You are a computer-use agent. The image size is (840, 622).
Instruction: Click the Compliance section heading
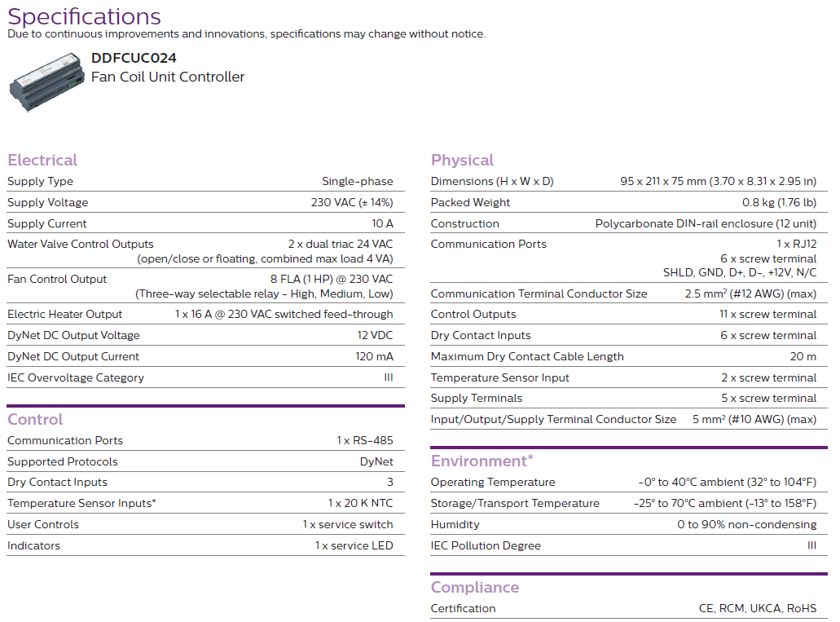pos(474,587)
